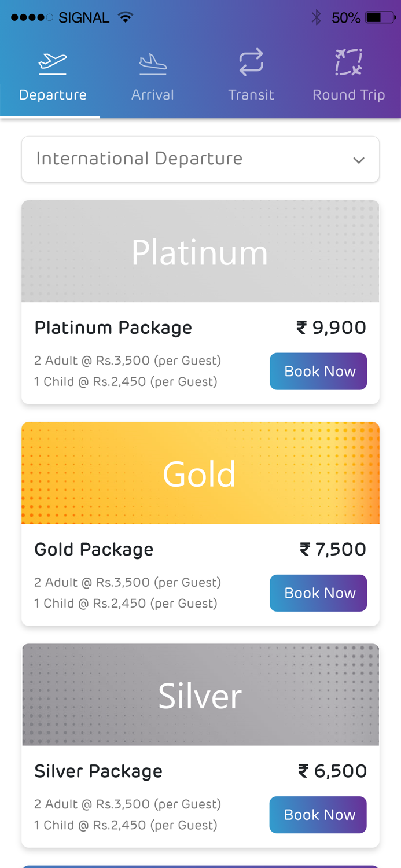Book the Gold Package now
The image size is (401, 868).
coord(318,593)
